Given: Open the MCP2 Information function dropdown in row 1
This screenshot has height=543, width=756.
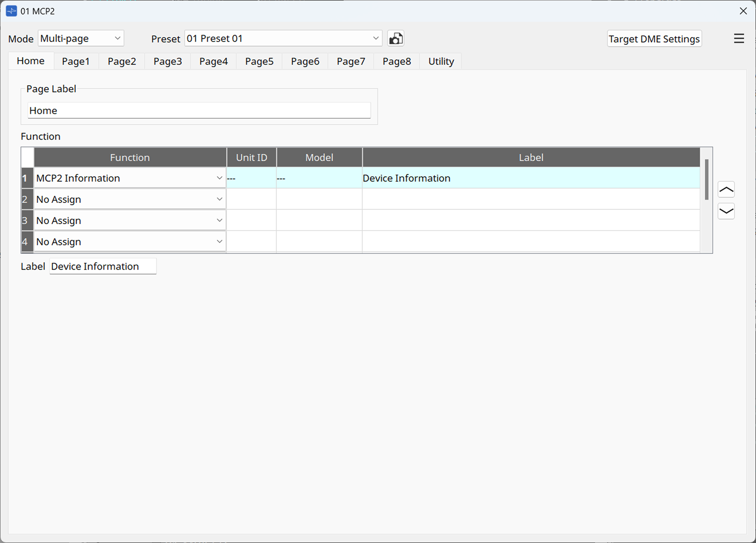Looking at the screenshot, I should [x=219, y=178].
